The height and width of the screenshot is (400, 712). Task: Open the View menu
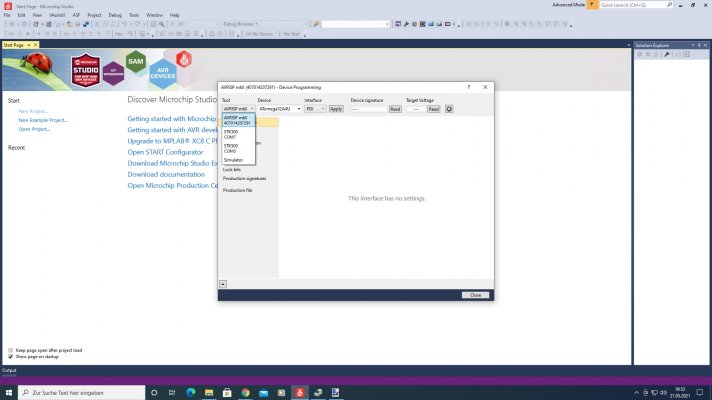click(37, 15)
